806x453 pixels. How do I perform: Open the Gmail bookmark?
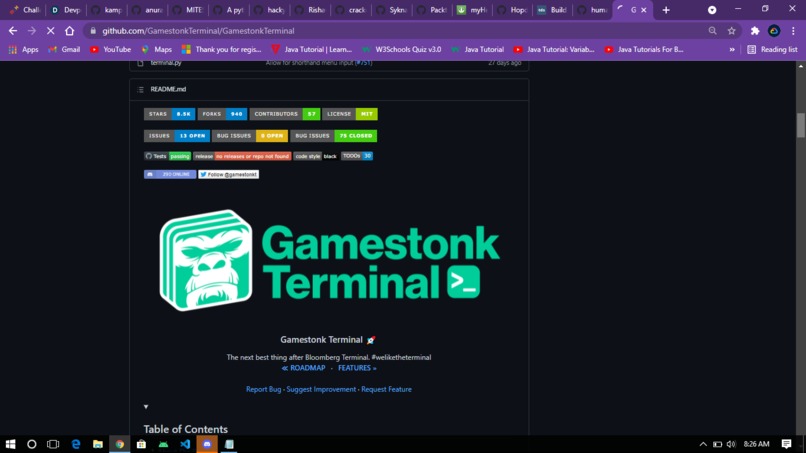point(64,49)
